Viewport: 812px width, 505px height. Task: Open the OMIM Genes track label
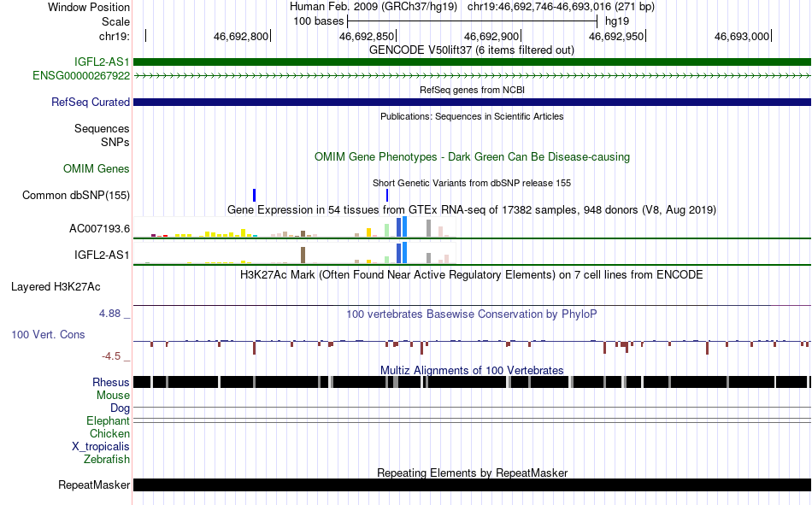tap(97, 169)
